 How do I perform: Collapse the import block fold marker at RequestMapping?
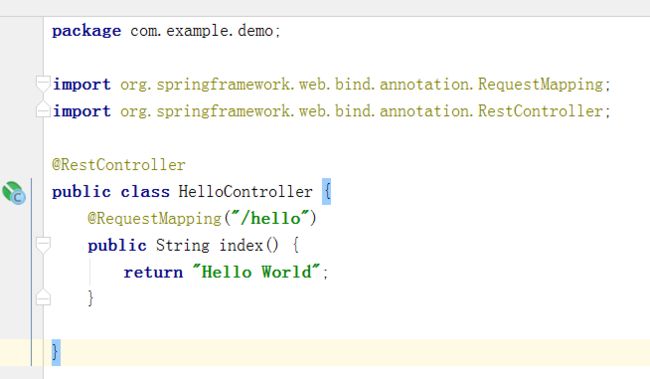43,84
